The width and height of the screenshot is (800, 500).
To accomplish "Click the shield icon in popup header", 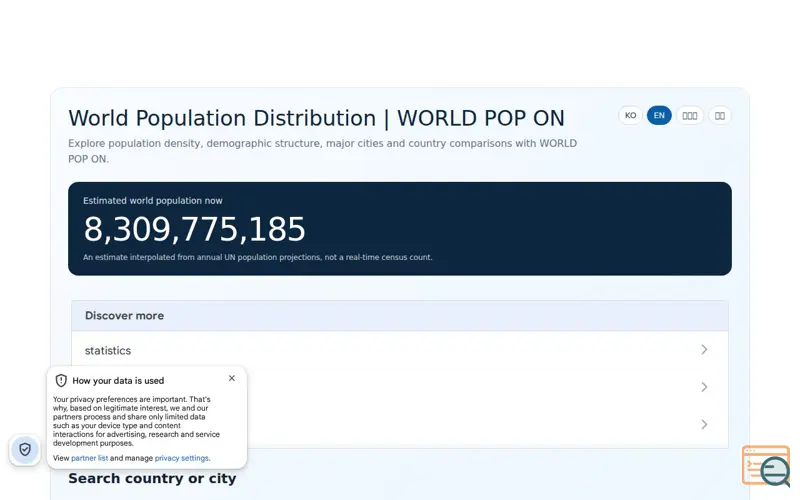I will (x=61, y=381).
